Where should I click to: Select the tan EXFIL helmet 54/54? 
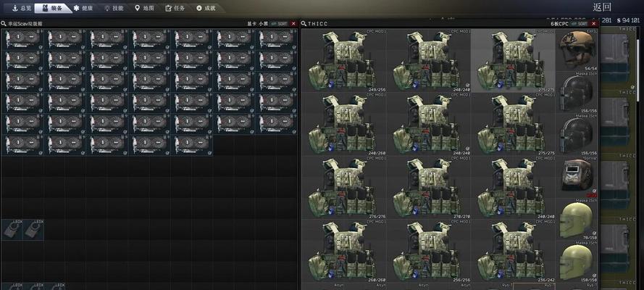(577, 50)
